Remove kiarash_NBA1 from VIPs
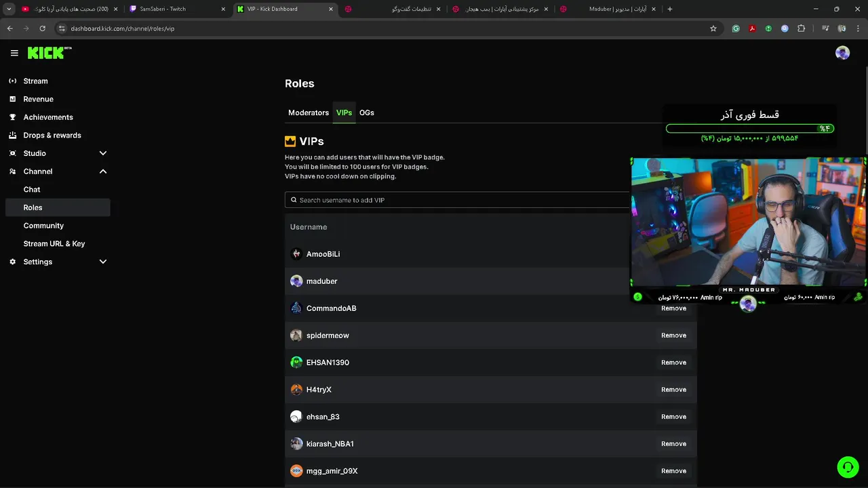 673,444
